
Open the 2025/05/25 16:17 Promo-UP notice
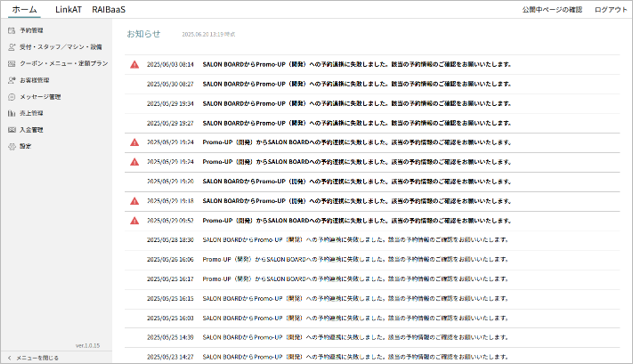(x=372, y=279)
